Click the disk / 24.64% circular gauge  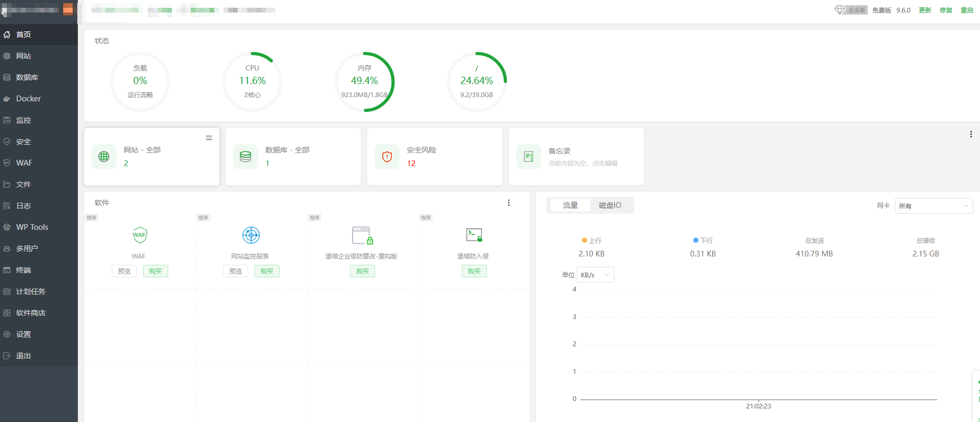[x=477, y=82]
